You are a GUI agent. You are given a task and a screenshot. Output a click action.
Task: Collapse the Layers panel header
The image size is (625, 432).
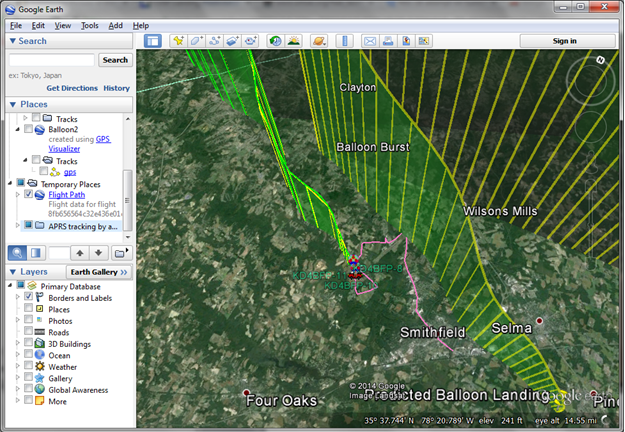(12, 272)
